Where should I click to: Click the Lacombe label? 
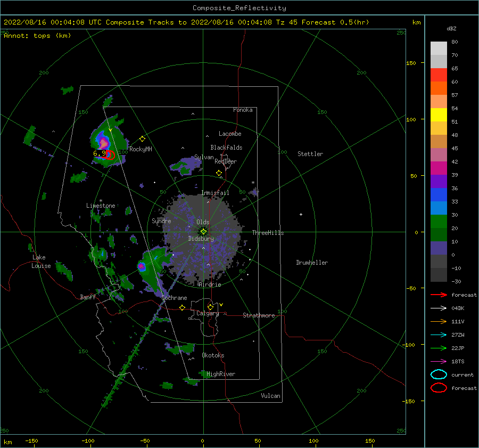tap(230, 134)
